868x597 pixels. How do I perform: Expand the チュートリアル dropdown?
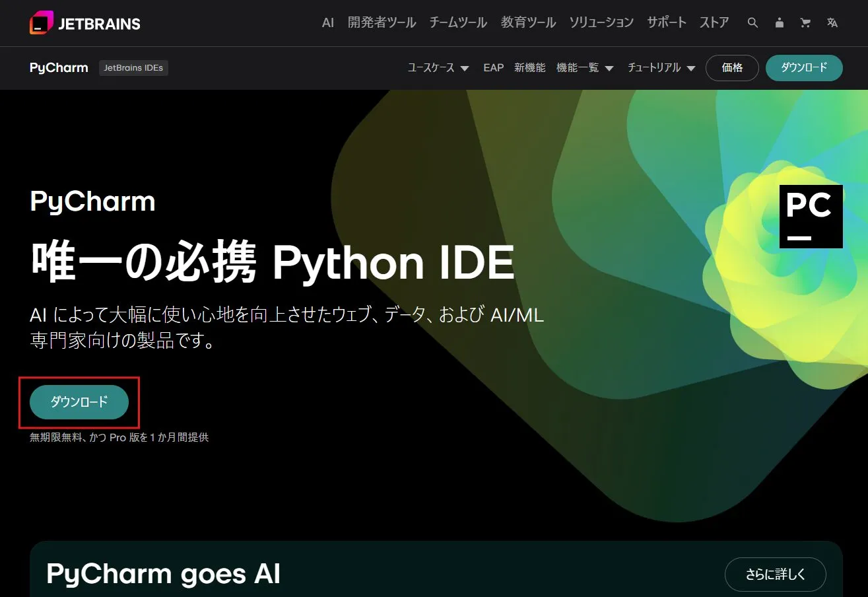pos(661,67)
